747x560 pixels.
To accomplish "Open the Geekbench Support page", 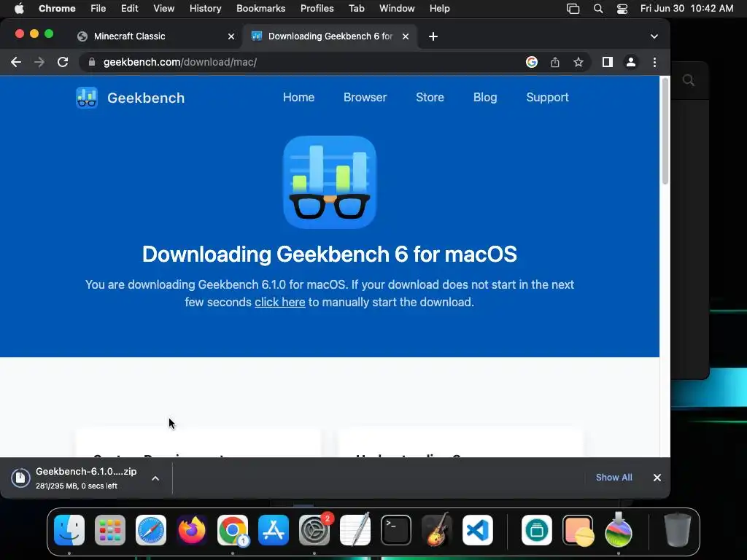I will click(x=547, y=97).
